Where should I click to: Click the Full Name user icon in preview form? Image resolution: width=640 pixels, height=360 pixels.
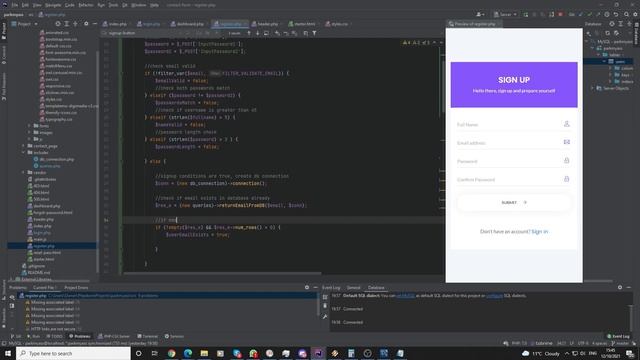[x=567, y=124]
